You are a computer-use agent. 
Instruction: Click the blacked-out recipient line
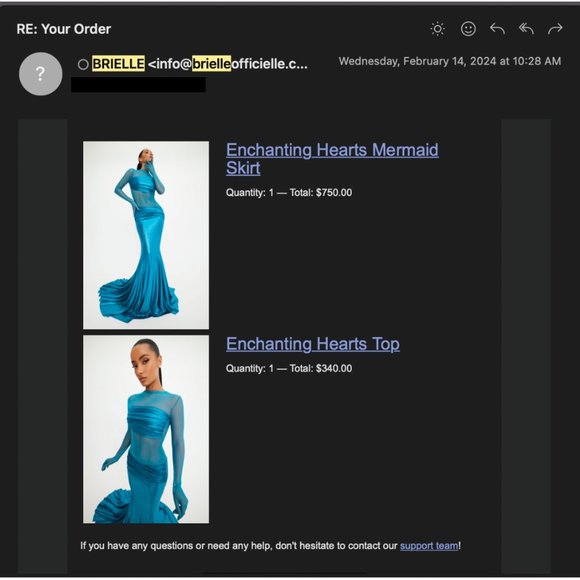[x=138, y=84]
